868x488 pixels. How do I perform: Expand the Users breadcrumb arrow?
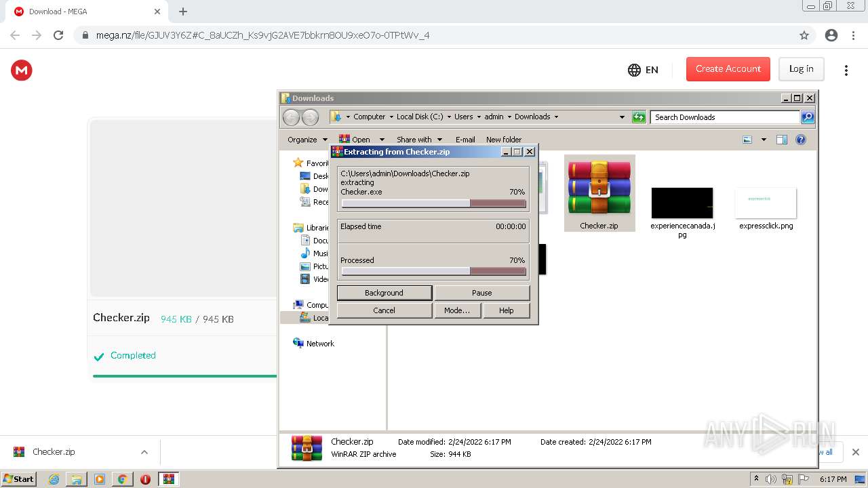[479, 117]
